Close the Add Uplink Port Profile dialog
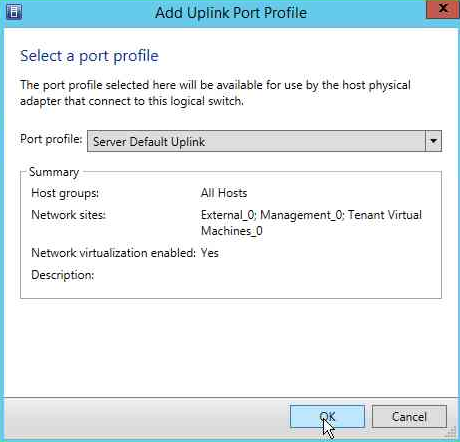The height and width of the screenshot is (442, 460). (443, 9)
